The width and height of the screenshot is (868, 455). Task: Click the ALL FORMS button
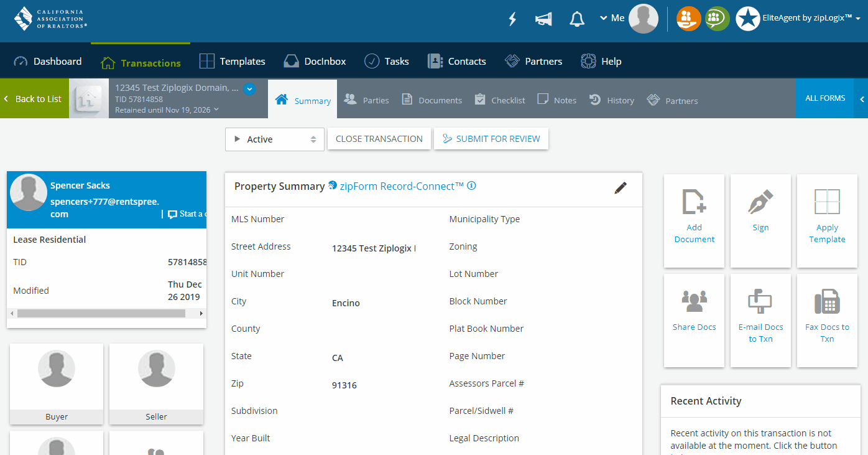click(x=825, y=98)
